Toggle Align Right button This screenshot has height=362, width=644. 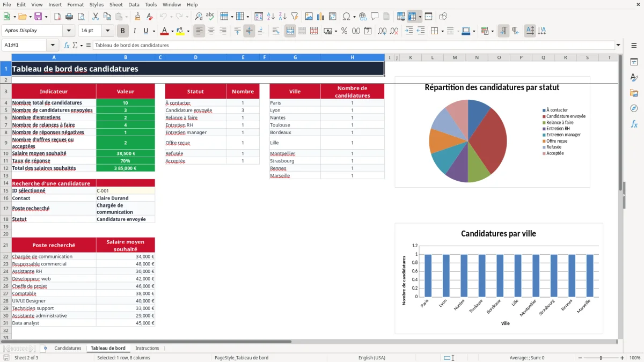point(223,31)
